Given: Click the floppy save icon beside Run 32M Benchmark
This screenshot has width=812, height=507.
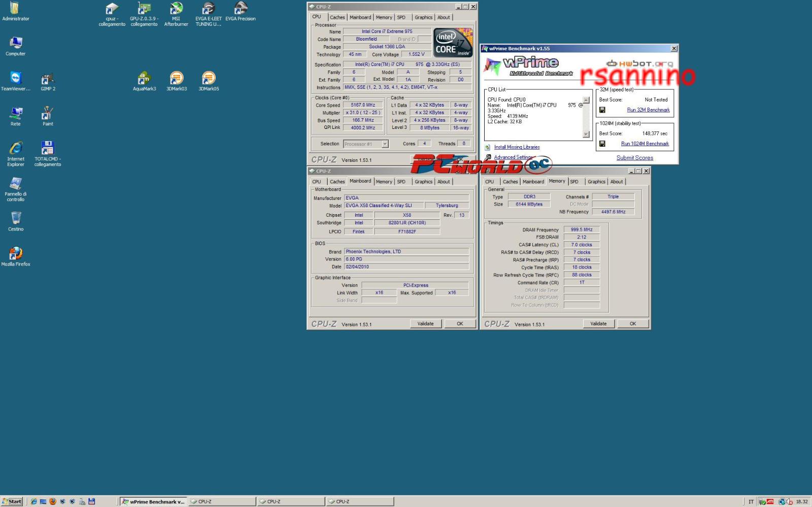Looking at the screenshot, I should (602, 110).
